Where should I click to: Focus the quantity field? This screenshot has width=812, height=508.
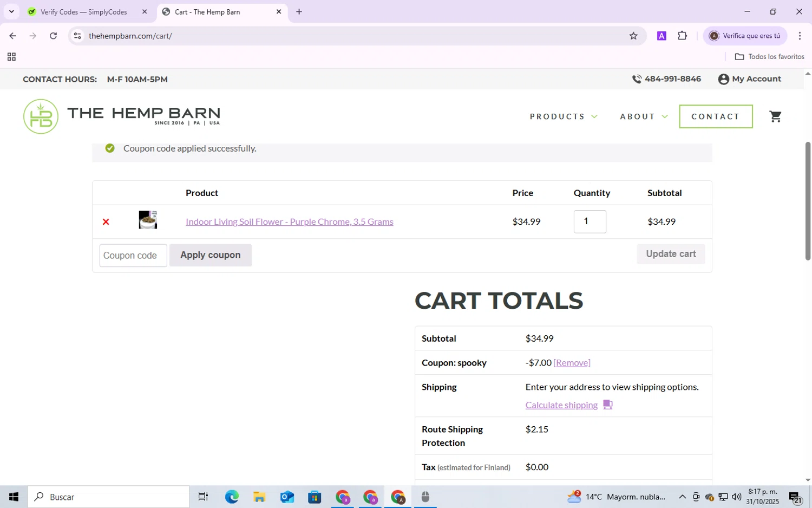590,222
